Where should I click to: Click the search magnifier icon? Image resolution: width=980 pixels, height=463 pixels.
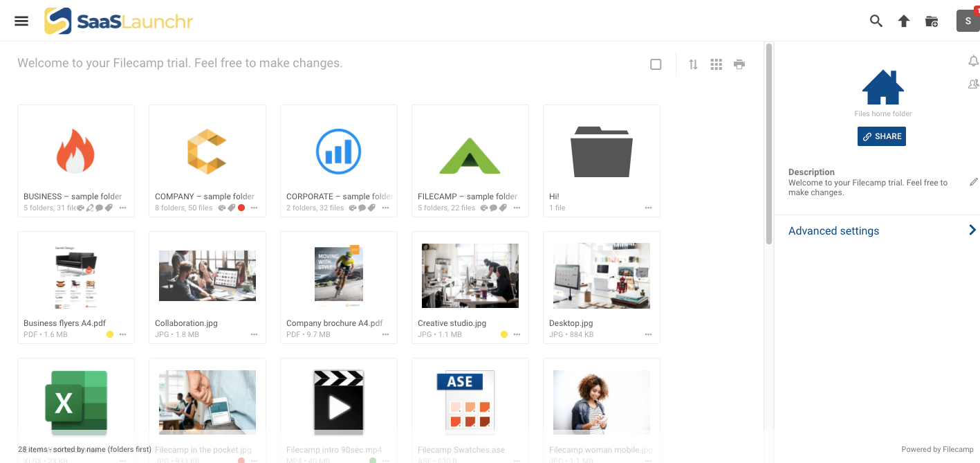(876, 21)
